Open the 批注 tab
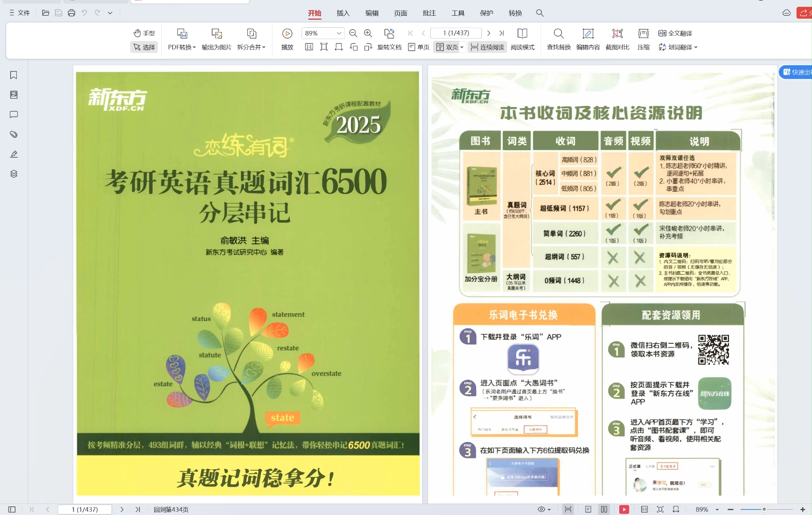This screenshot has height=515, width=812. [x=429, y=13]
